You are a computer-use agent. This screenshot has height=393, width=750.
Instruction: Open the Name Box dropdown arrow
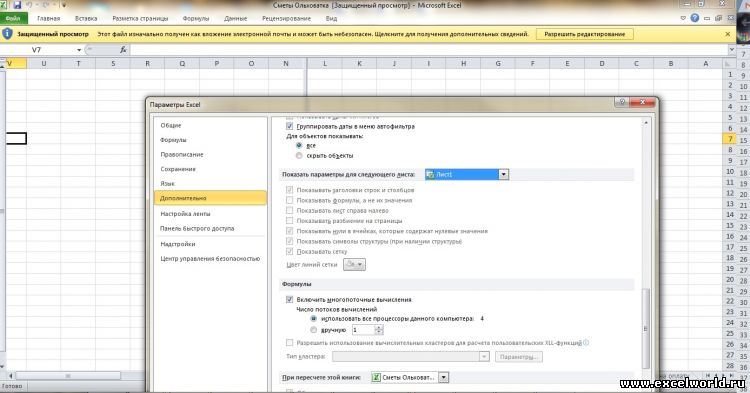[x=79, y=50]
